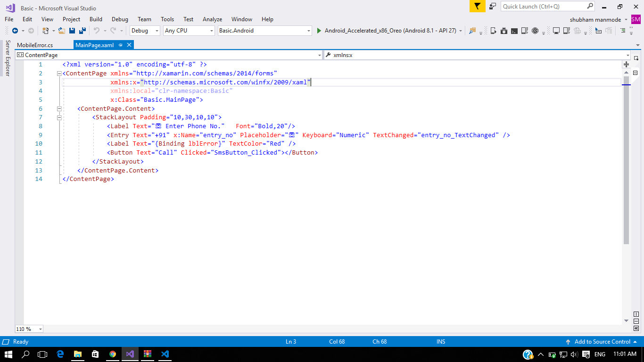Open the Debug menu
Screen dimensions: 644x362
(120, 19)
